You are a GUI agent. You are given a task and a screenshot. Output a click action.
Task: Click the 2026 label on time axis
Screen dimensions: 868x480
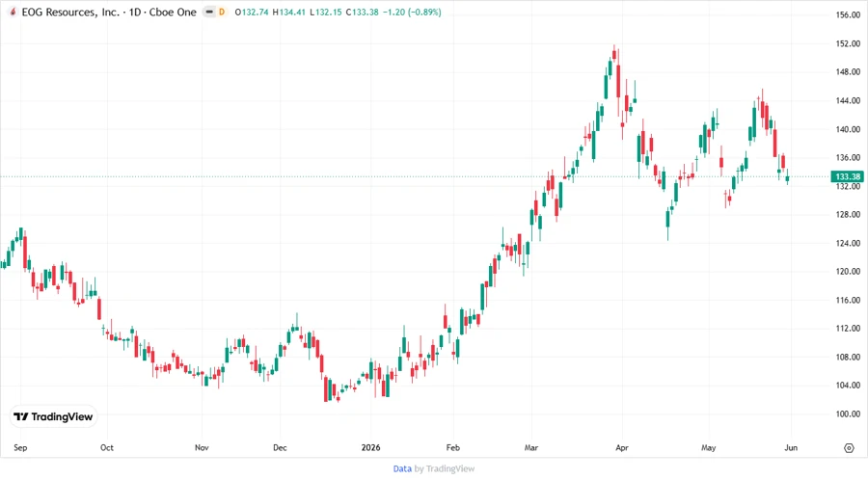click(x=371, y=447)
